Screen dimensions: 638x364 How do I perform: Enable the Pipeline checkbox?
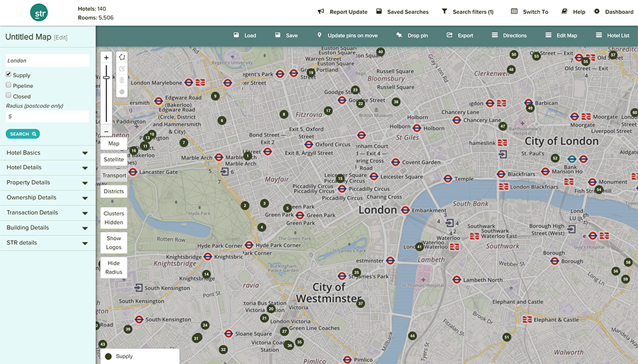click(x=9, y=85)
